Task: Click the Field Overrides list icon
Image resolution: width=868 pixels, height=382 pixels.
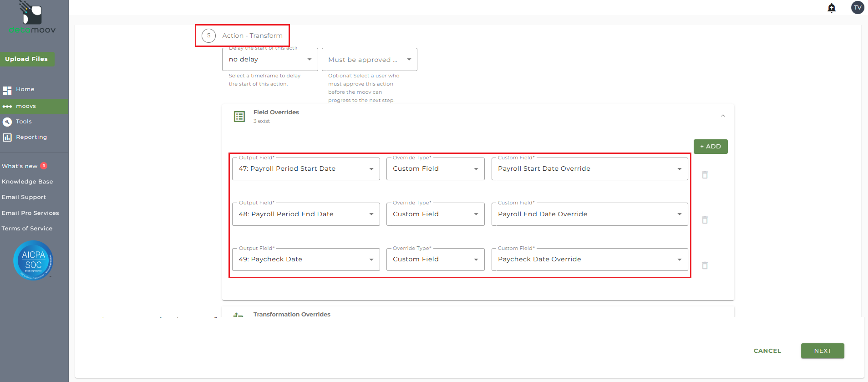Action: [239, 117]
